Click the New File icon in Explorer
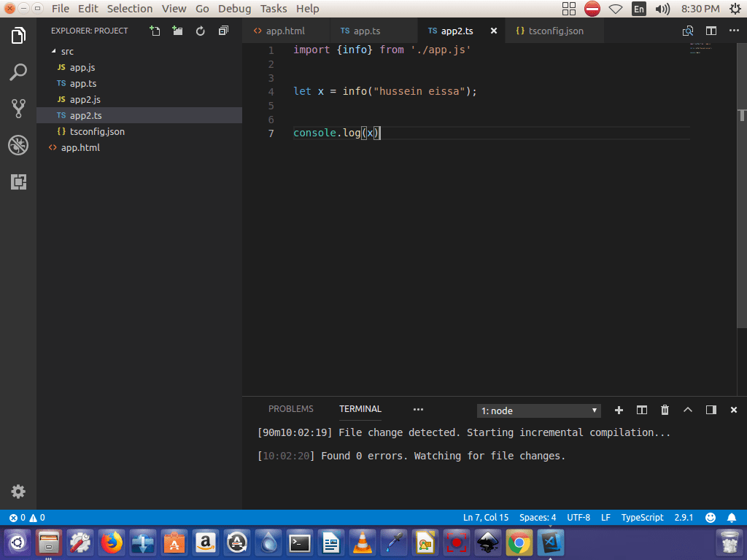Image resolution: width=747 pixels, height=560 pixels. click(x=155, y=31)
